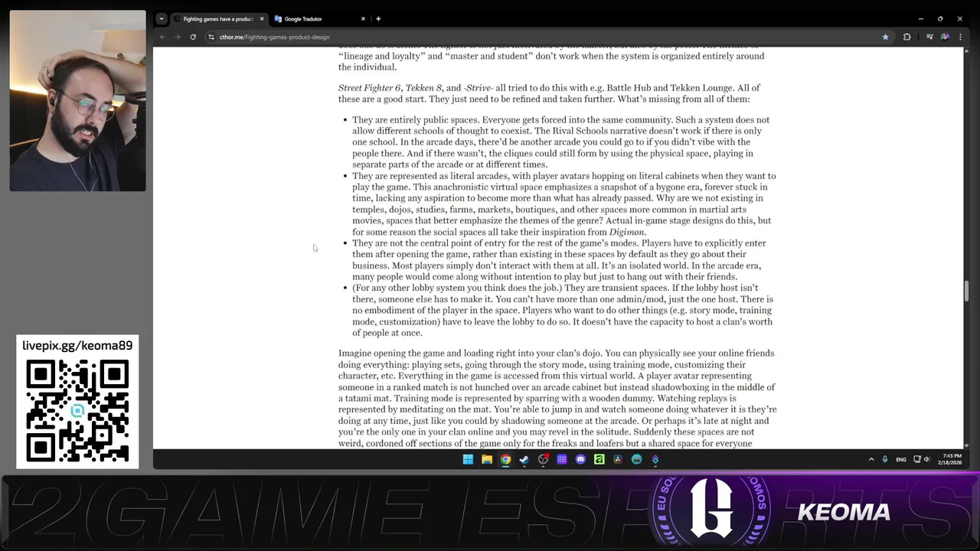Show hidden system tray icons
Screen dimensions: 980x551
click(x=871, y=459)
